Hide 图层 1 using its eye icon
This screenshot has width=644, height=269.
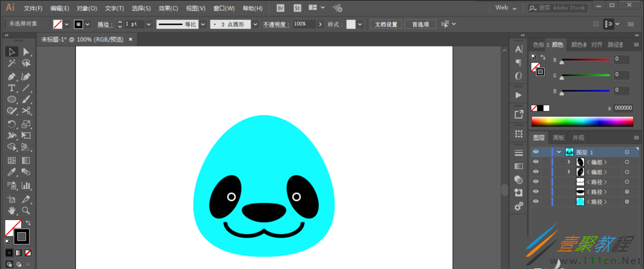pos(535,152)
